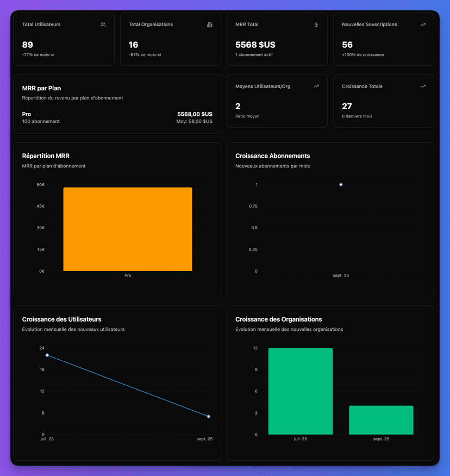Click the growth icon on Moyens Utilisateurs/Org card
450x476 pixels.
[316, 86]
